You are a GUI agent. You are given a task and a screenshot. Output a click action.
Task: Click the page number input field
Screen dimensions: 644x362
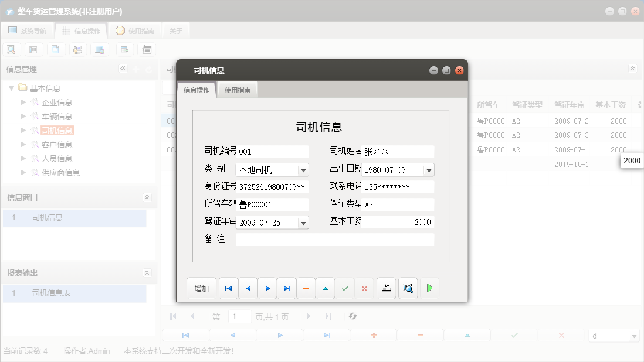pos(239,316)
